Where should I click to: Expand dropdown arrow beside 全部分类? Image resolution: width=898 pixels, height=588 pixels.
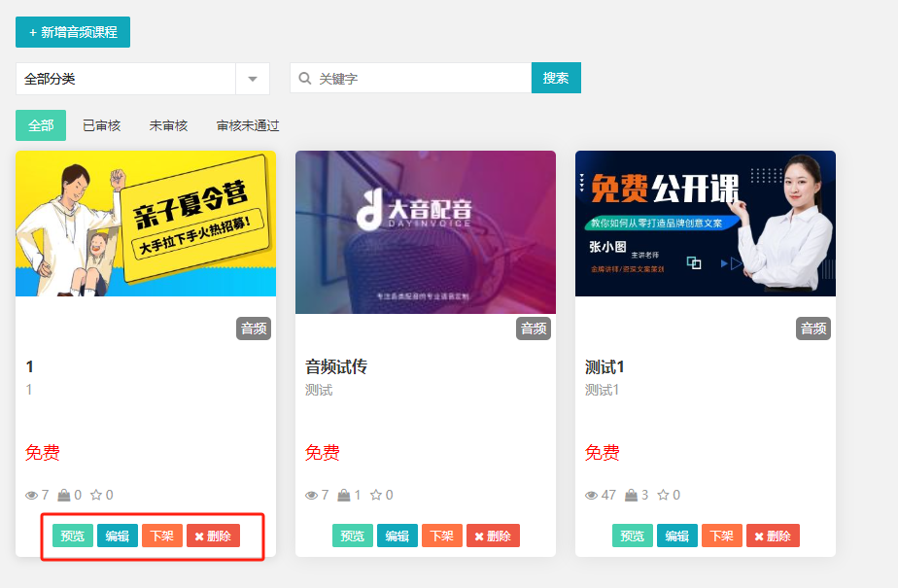253,79
